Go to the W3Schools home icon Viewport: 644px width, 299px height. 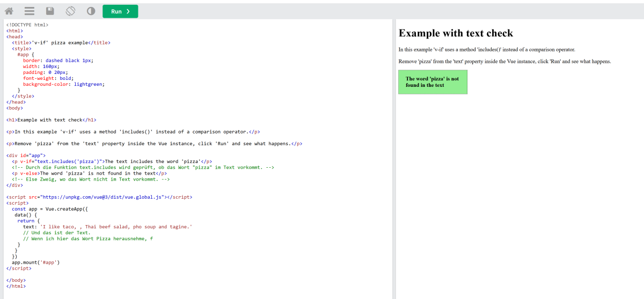[x=9, y=11]
